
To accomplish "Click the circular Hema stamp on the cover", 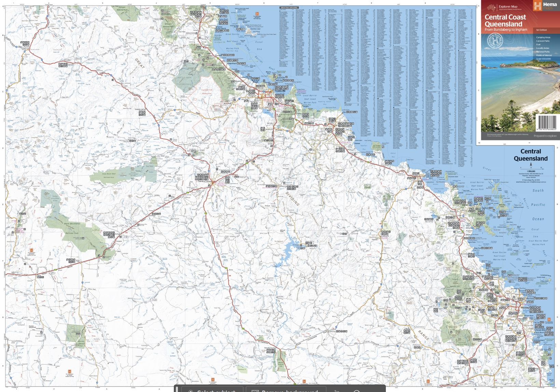I will (x=495, y=42).
